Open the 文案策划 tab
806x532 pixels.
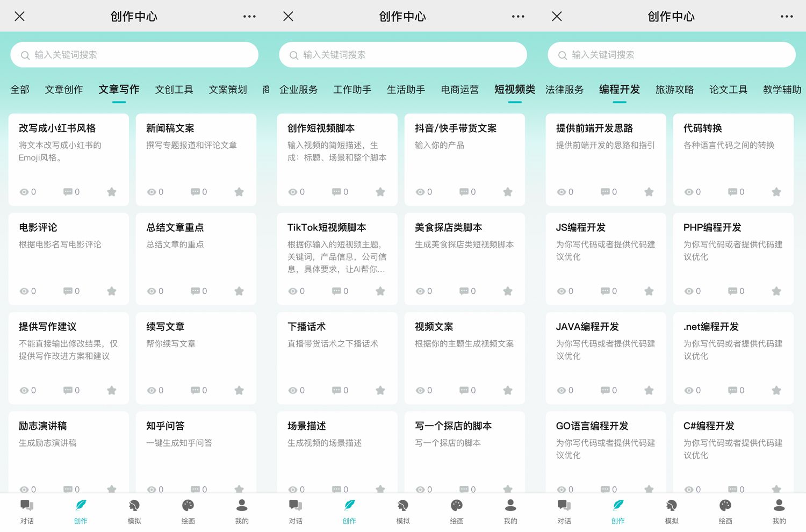(x=228, y=90)
